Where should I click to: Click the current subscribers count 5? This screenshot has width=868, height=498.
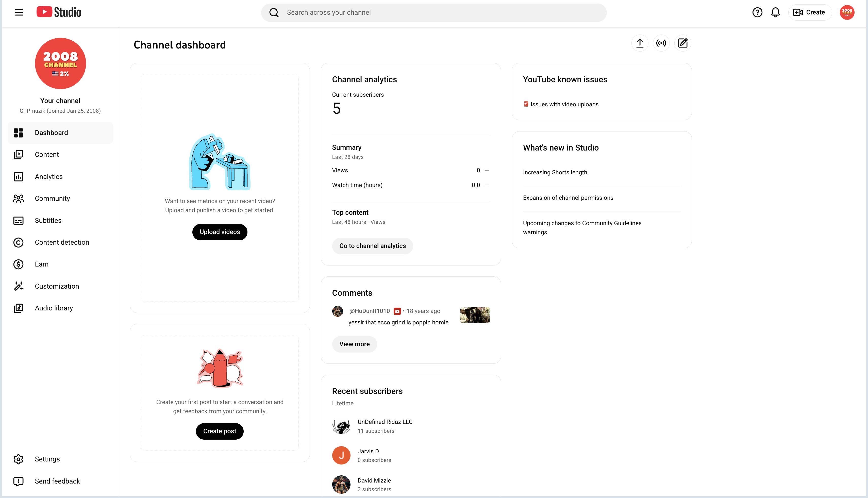point(337,109)
